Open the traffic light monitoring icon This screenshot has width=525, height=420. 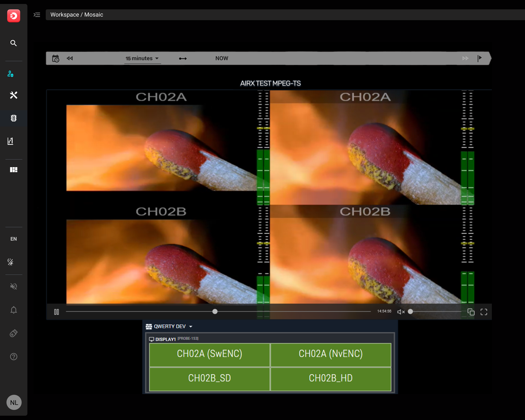point(14,118)
